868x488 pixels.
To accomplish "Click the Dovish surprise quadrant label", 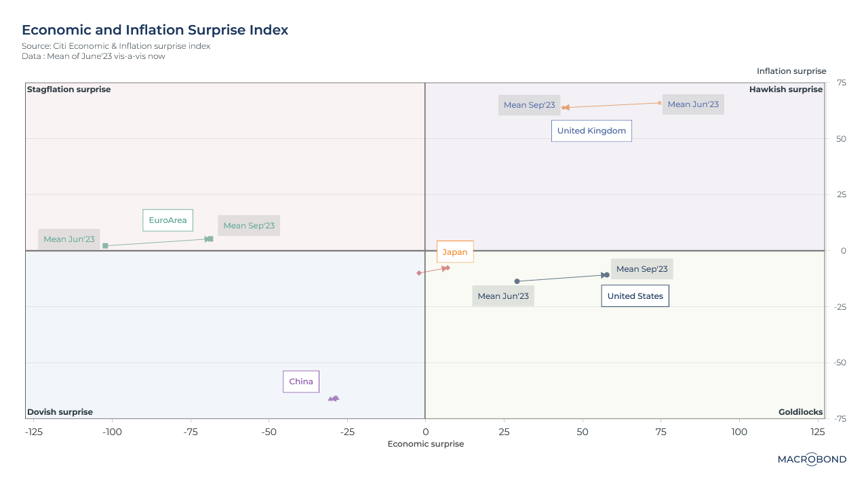I will [x=60, y=412].
